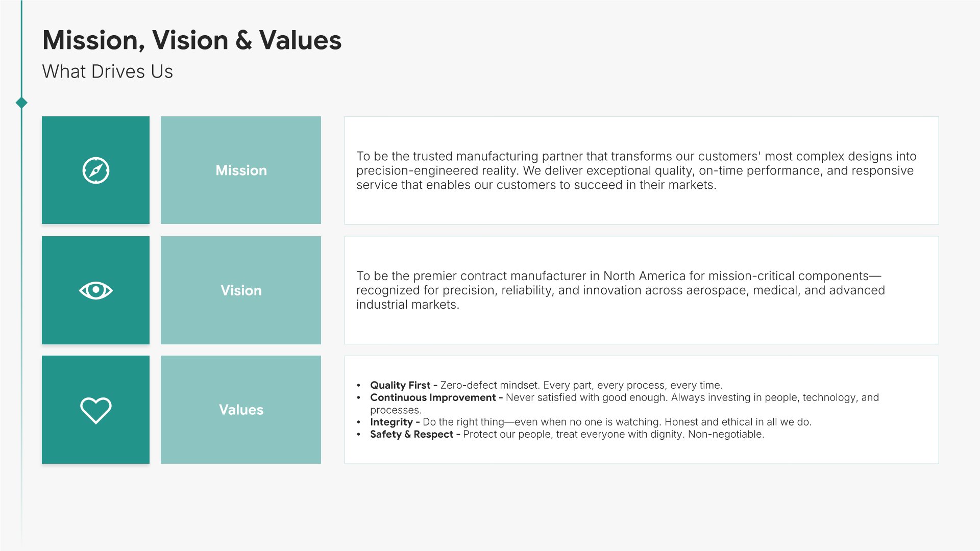Click the compass icon beside Mission
980x551 pixels.
pyautogui.click(x=95, y=170)
